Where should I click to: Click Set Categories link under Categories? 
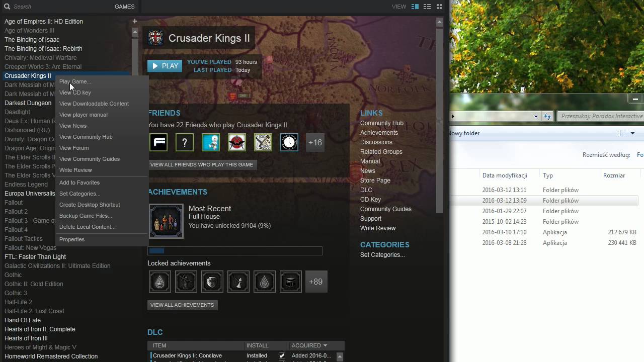coord(382,255)
